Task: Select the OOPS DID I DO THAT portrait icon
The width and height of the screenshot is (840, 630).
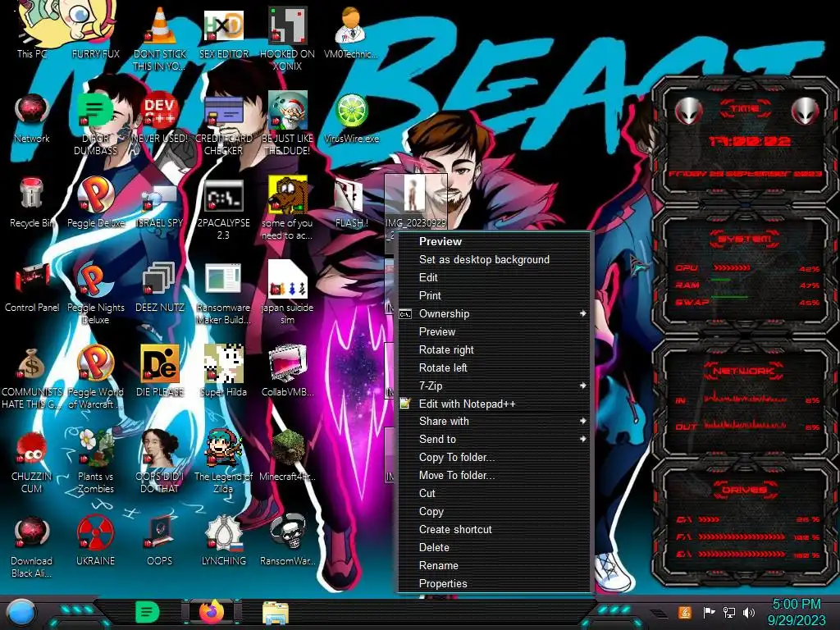Action: tap(160, 462)
